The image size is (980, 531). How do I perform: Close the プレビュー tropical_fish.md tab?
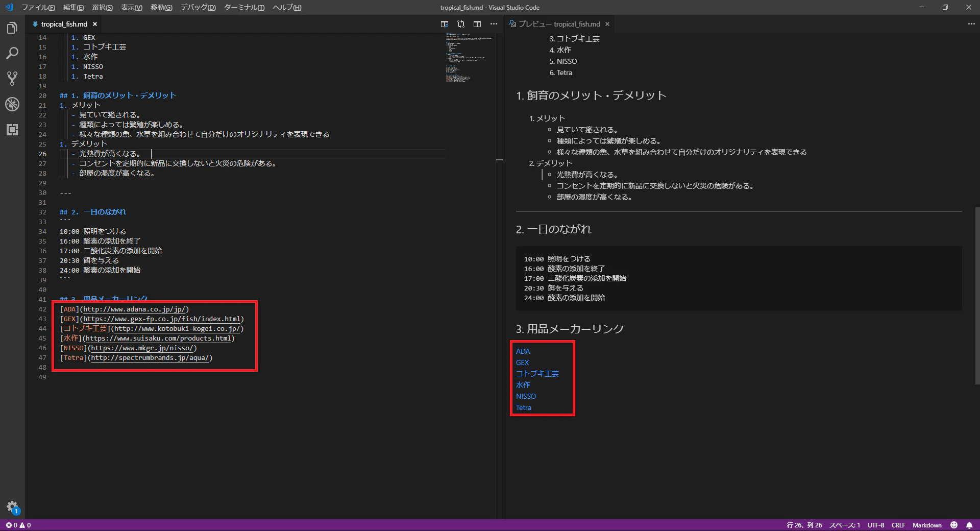(607, 24)
